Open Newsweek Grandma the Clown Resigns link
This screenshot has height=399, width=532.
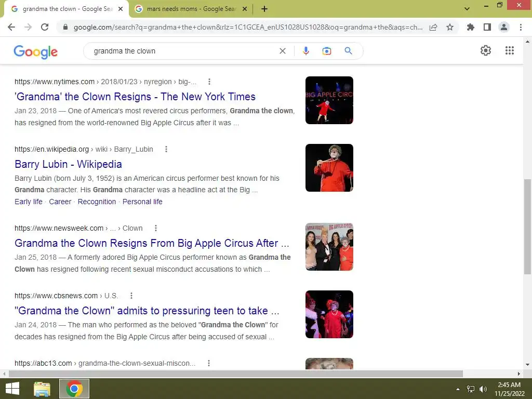pyautogui.click(x=152, y=243)
